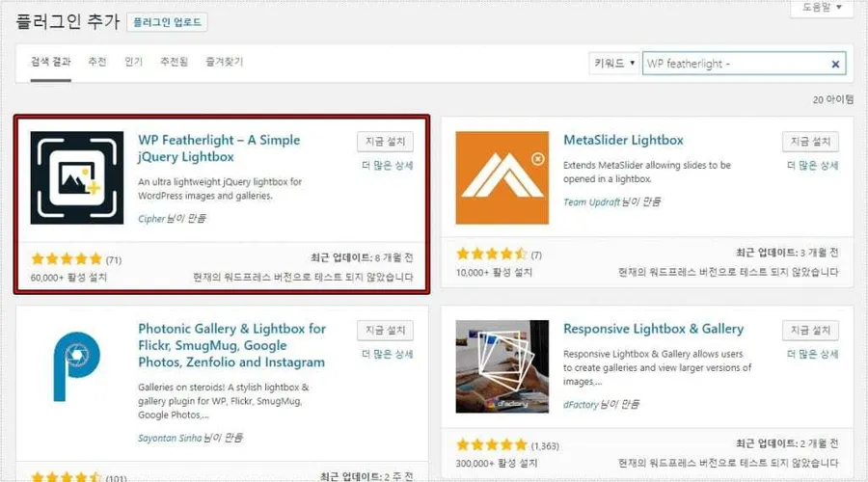Click the MetaSlider Lightbox orange logo

pos(502,177)
